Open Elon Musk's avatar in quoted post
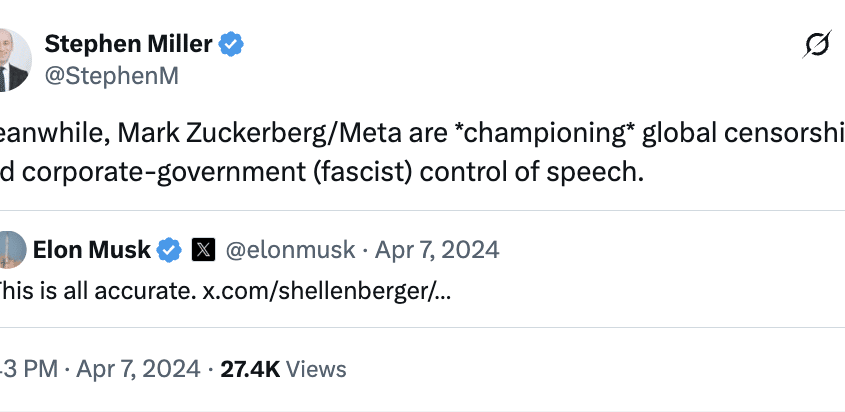 (10, 249)
